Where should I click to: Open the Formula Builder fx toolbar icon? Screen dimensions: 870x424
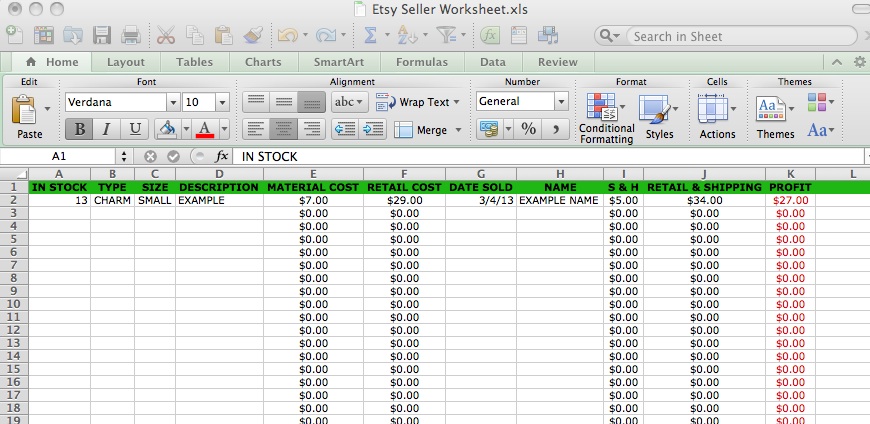tap(489, 36)
